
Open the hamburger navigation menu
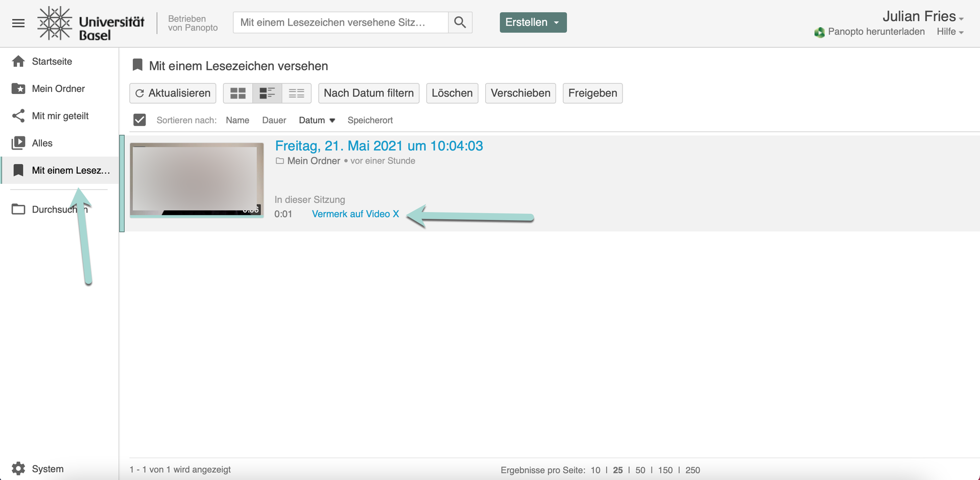click(x=18, y=23)
